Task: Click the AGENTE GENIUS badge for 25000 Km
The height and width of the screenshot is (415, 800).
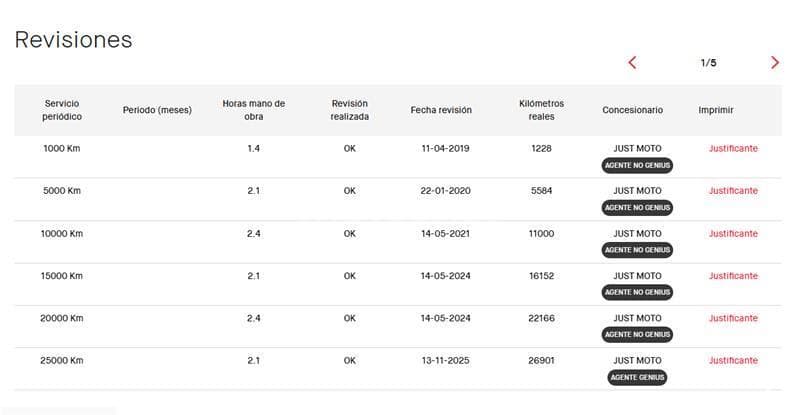Action: click(637, 378)
